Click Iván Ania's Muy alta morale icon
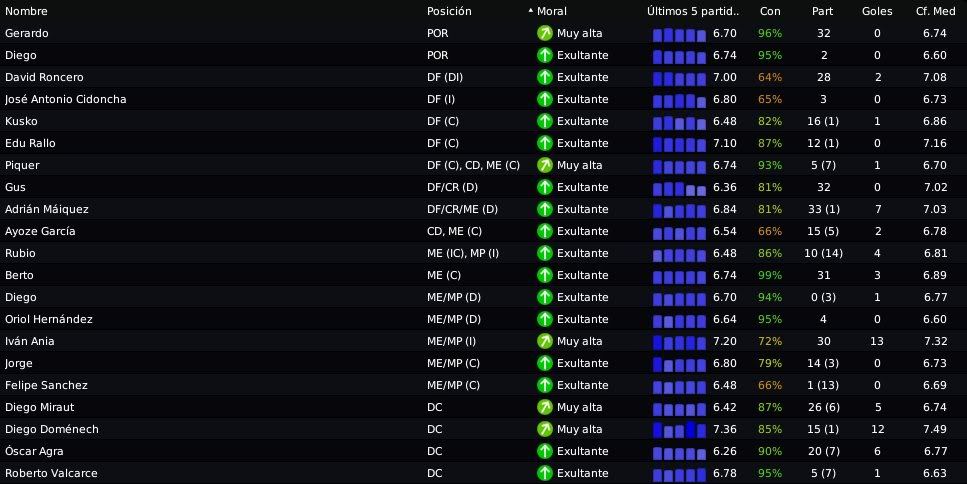The image size is (967, 484). [x=545, y=341]
